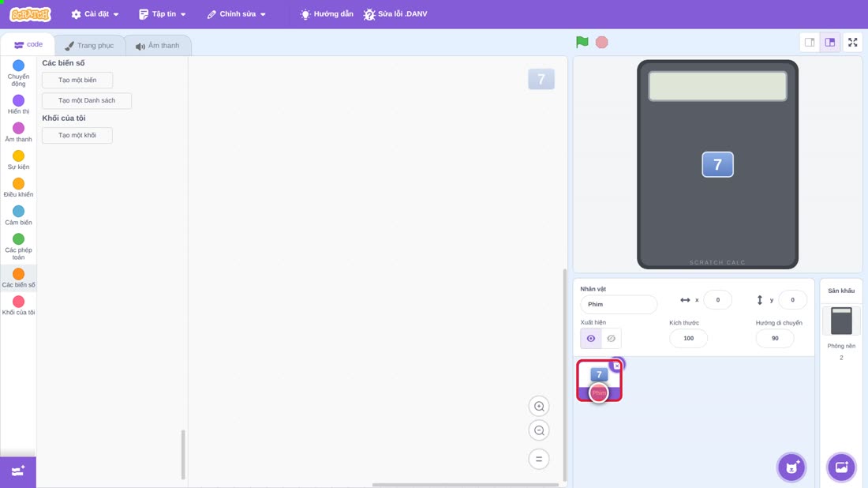
Task: Select the Âm thanh block category
Action: (x=18, y=132)
